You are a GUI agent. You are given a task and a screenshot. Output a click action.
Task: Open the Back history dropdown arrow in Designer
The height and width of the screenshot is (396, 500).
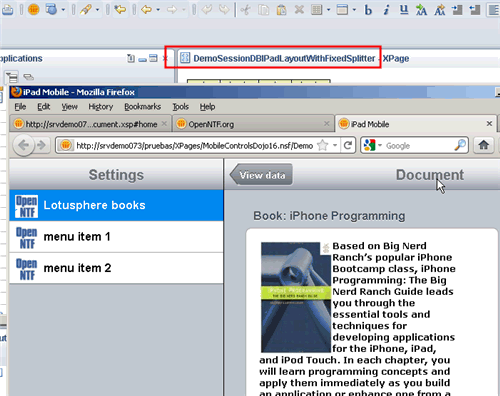pyautogui.click(x=158, y=10)
